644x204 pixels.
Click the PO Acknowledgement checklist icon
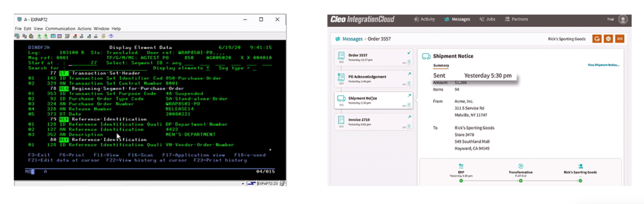point(341,77)
